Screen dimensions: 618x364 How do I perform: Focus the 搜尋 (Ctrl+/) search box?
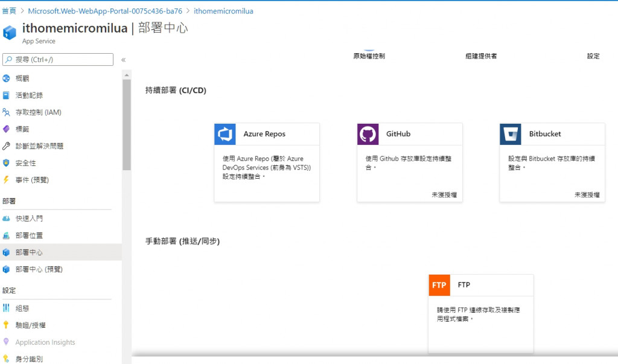coord(58,60)
